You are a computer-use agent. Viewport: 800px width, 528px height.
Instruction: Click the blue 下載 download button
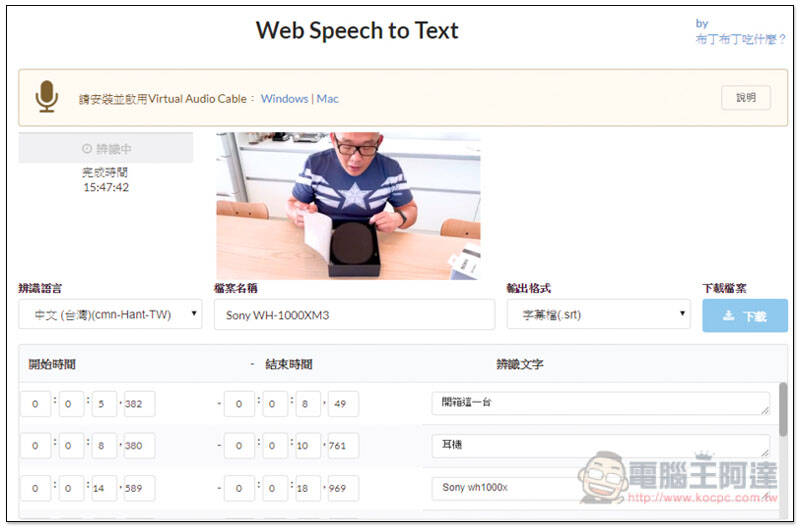click(744, 316)
